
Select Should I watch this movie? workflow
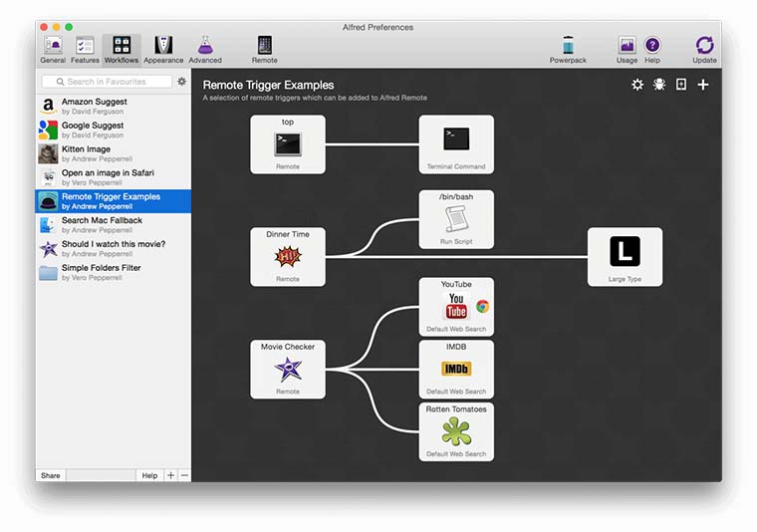point(114,248)
